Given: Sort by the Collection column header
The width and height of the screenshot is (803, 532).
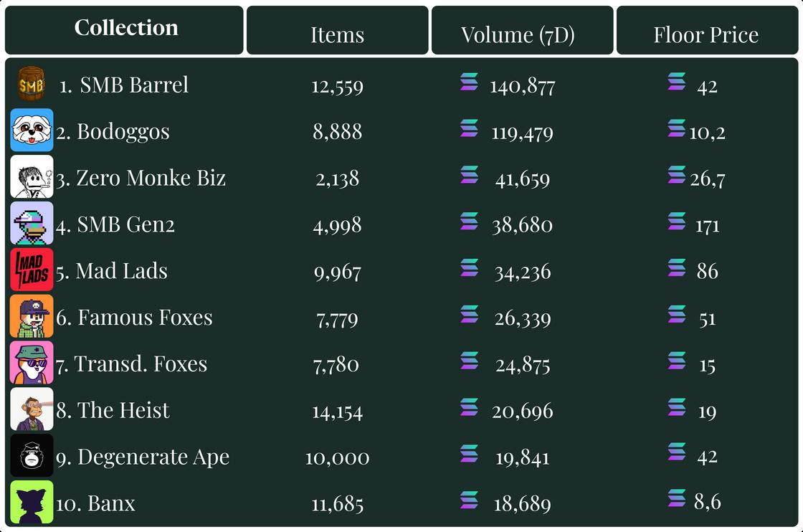Looking at the screenshot, I should [x=125, y=29].
